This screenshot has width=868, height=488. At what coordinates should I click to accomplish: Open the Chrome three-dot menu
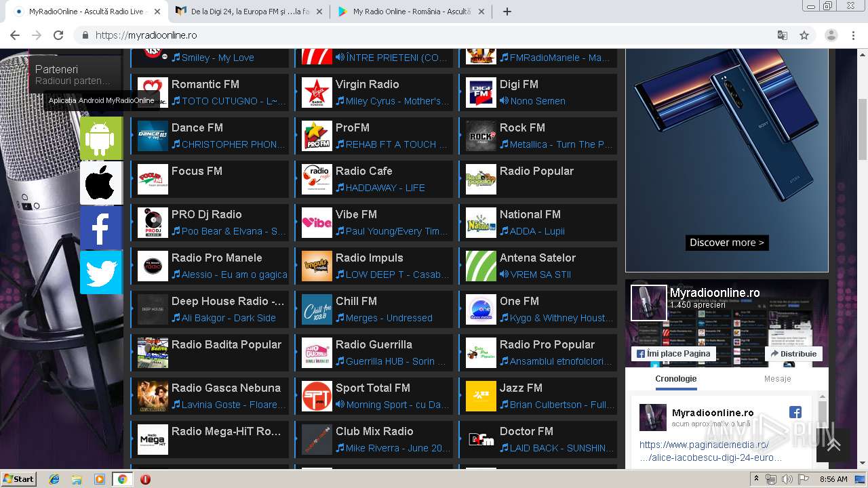852,35
